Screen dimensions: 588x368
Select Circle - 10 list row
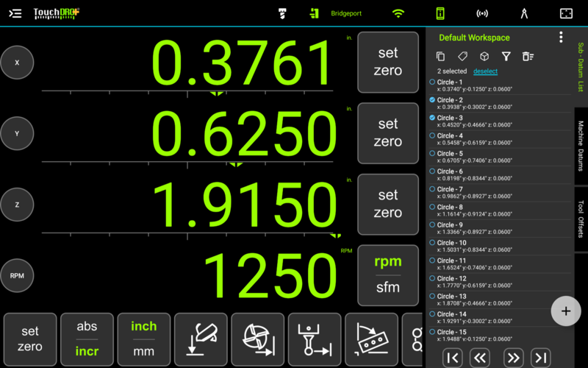[500, 246]
